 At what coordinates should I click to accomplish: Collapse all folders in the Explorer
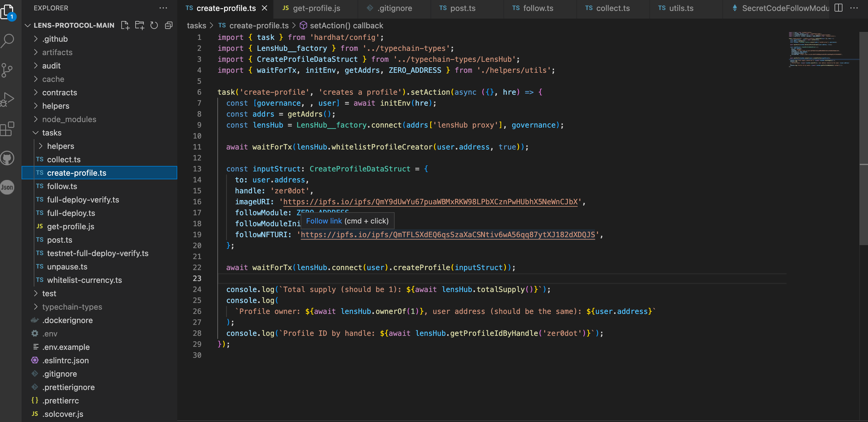tap(168, 25)
